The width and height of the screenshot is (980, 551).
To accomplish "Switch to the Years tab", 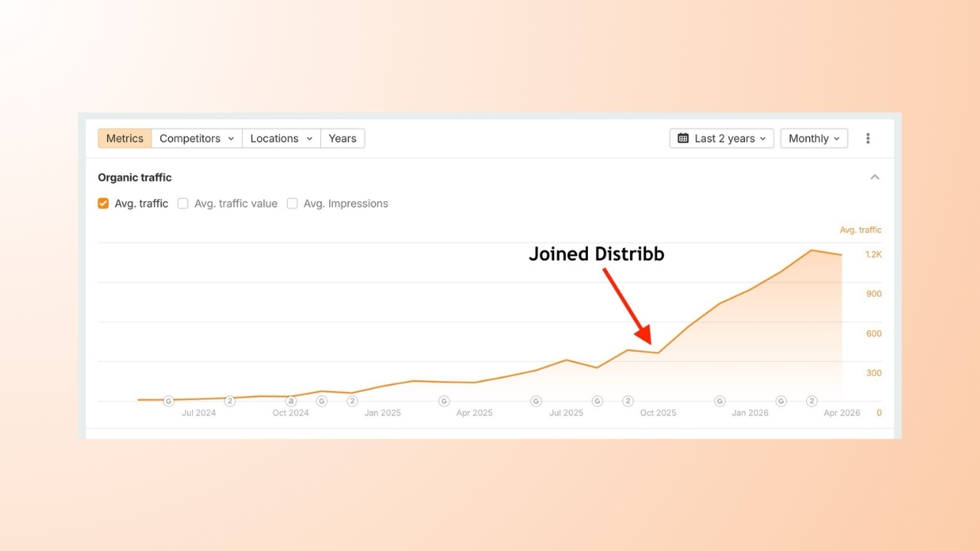I will coord(342,139).
